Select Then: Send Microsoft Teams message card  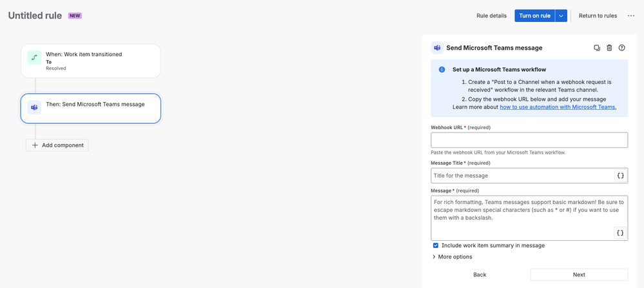(91, 108)
